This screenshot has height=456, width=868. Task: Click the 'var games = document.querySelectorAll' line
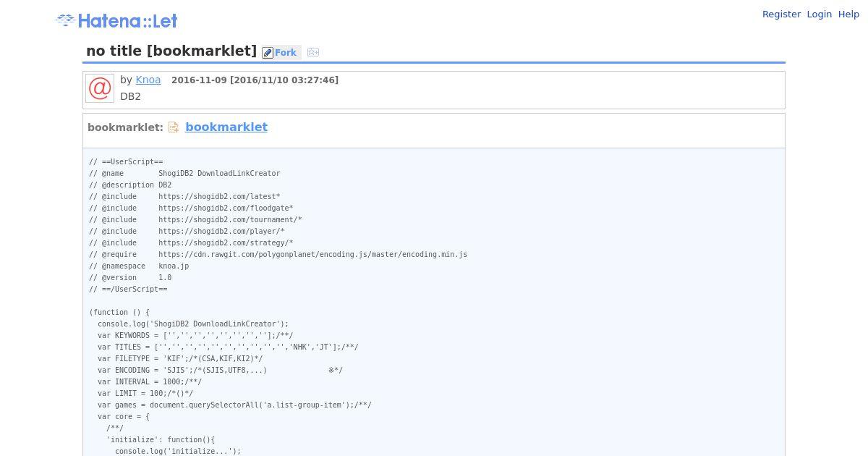pyautogui.click(x=234, y=405)
